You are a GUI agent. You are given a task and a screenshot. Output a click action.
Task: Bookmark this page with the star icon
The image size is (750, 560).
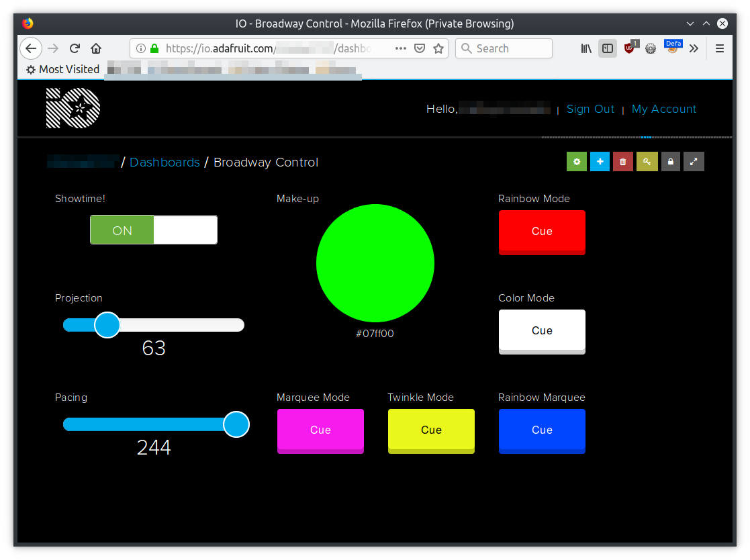point(438,48)
